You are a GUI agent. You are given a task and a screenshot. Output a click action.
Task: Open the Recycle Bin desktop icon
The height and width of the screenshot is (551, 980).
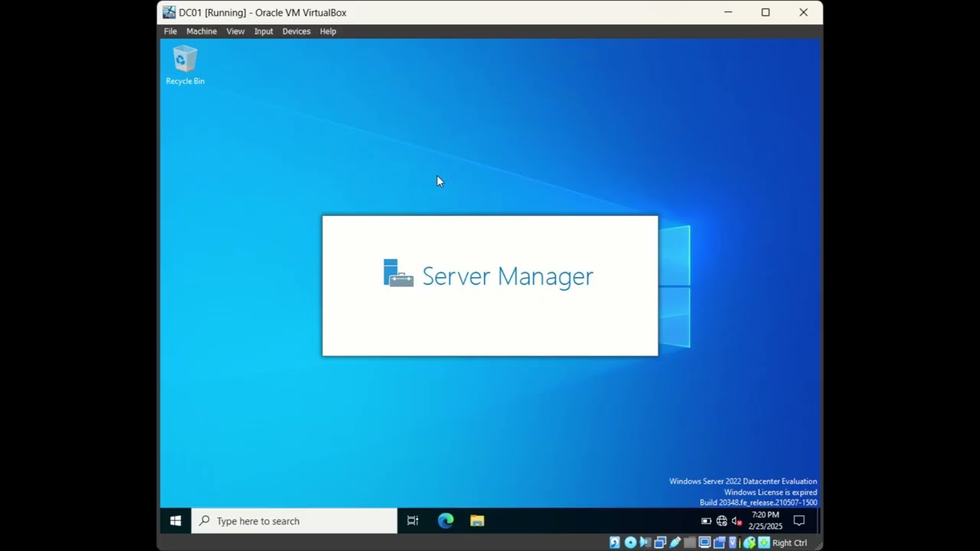pyautogui.click(x=185, y=65)
